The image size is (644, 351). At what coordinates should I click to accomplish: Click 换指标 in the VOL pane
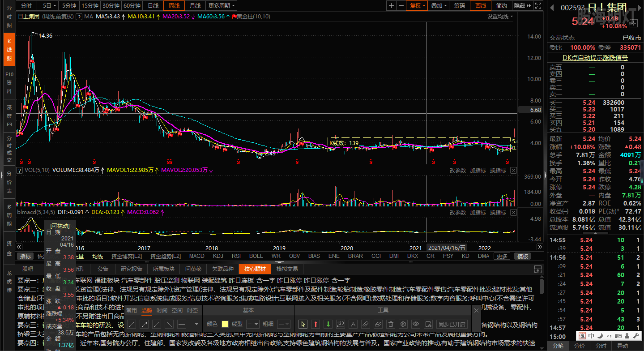498,170
